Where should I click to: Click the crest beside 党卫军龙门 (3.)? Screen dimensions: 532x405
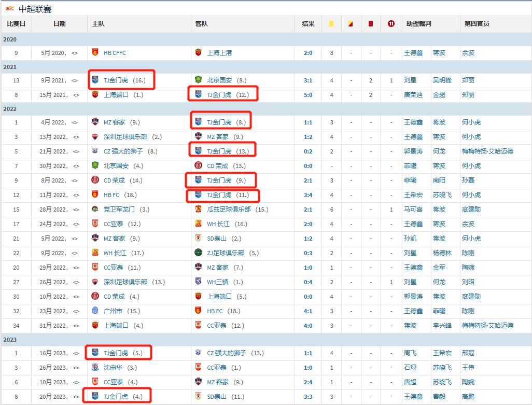coord(95,210)
